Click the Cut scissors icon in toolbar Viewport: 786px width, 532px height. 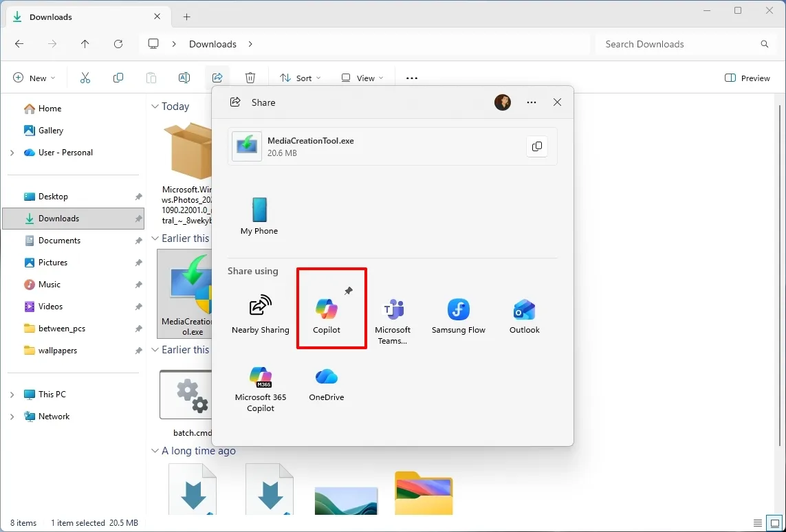point(85,78)
